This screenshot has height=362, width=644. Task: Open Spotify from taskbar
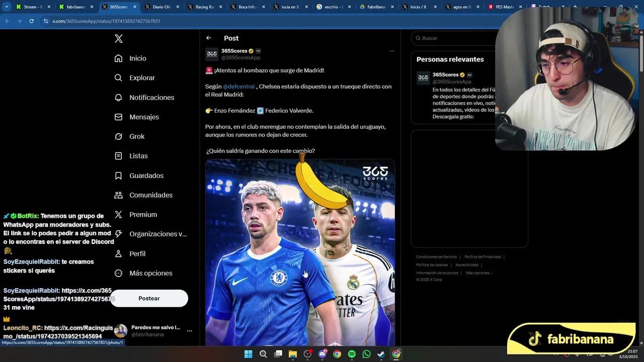tap(352, 354)
